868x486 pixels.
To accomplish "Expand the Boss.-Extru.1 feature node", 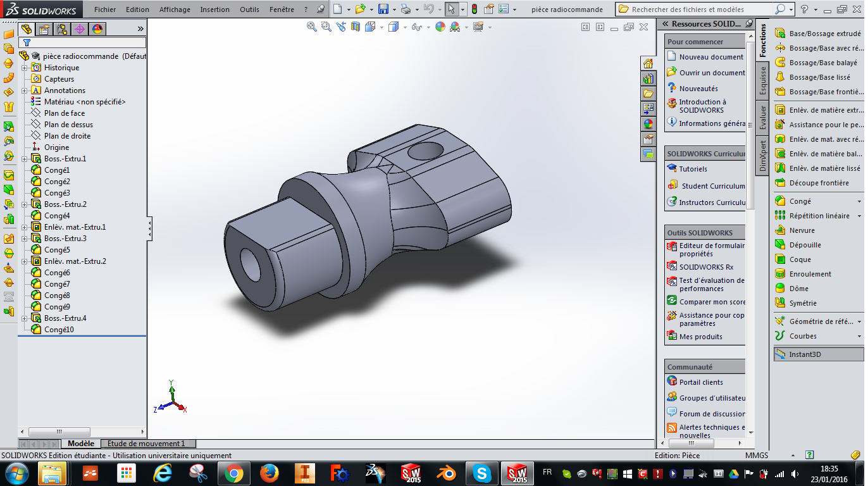I will point(25,159).
